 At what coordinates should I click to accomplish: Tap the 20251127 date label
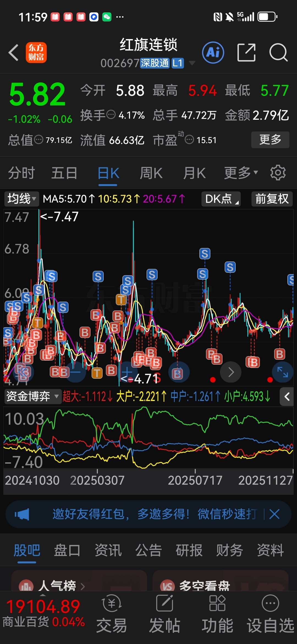pos(265,481)
